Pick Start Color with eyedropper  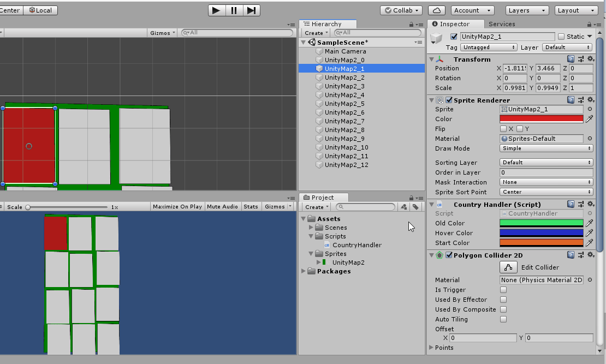pos(589,243)
